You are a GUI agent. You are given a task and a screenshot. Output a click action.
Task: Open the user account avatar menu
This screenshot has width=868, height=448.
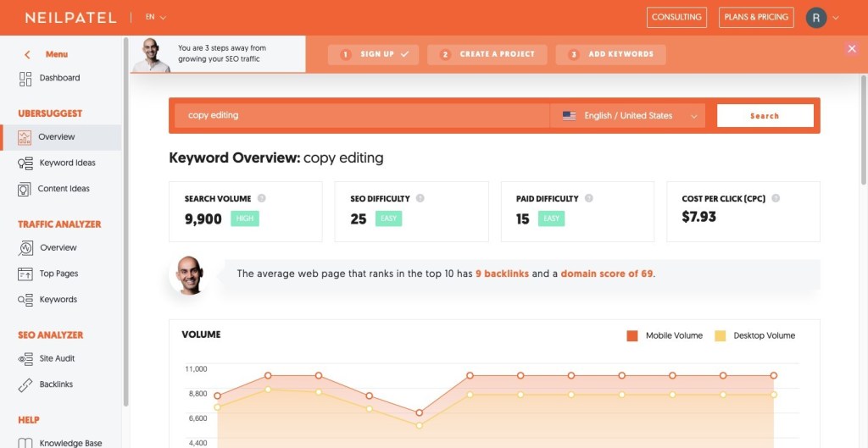[816, 17]
